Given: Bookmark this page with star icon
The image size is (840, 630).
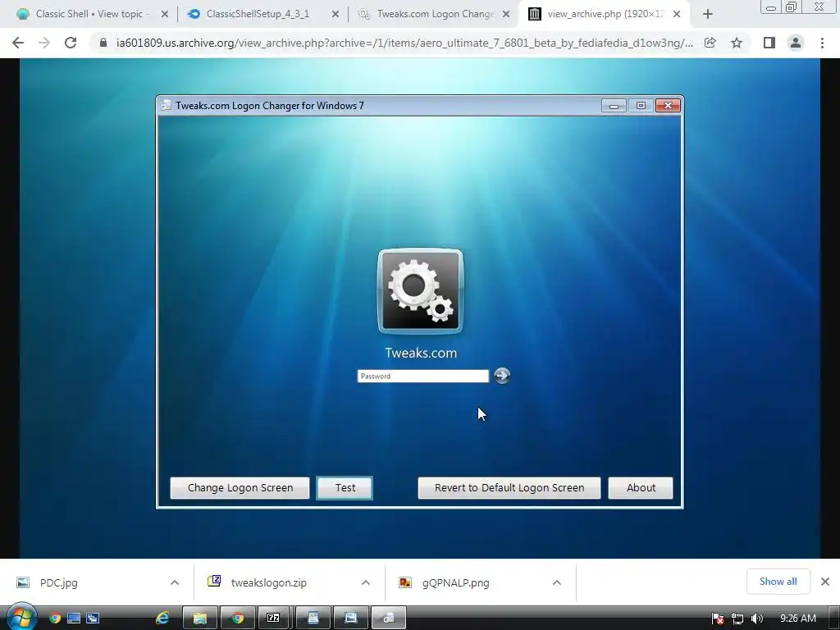Looking at the screenshot, I should (737, 43).
